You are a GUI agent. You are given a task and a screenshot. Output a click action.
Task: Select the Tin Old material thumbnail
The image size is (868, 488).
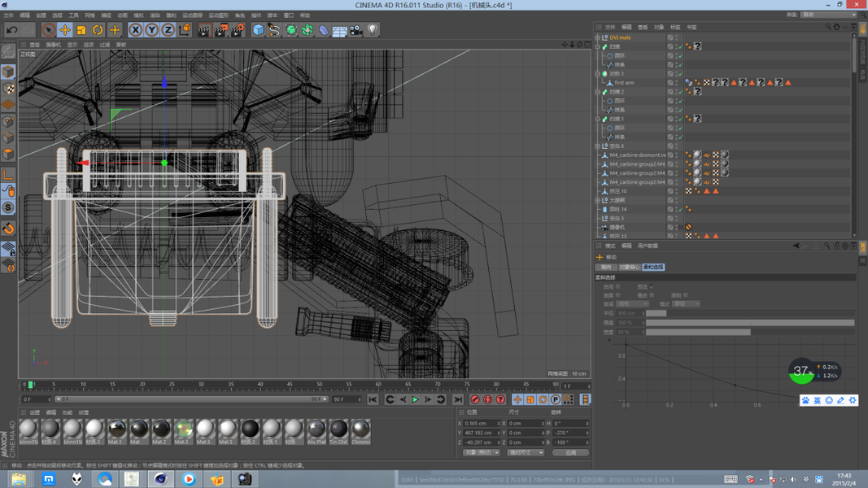338,429
